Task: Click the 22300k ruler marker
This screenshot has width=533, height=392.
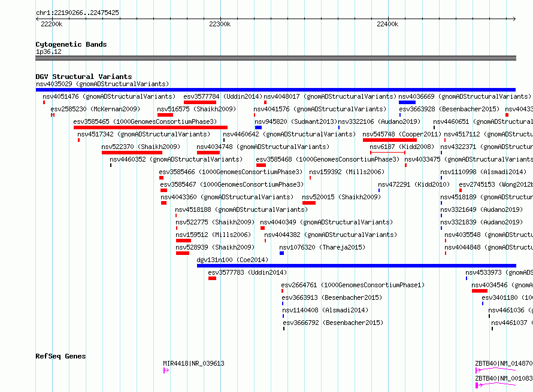Action: (220, 24)
